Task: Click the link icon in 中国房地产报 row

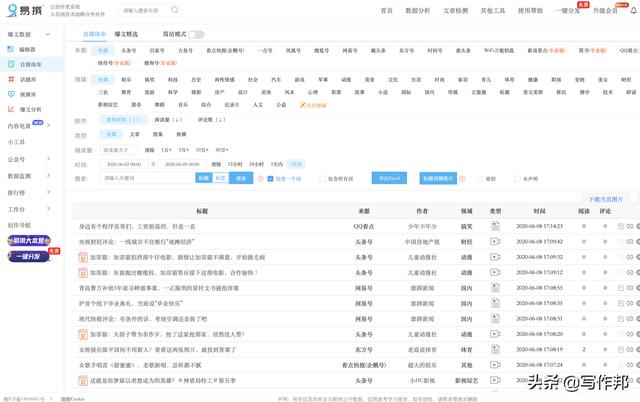Action: (x=630, y=242)
